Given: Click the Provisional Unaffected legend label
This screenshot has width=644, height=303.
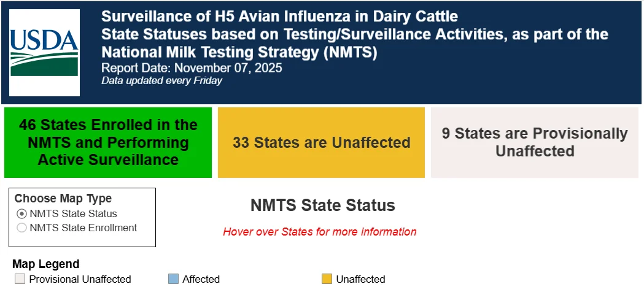Looking at the screenshot, I should [80, 279].
